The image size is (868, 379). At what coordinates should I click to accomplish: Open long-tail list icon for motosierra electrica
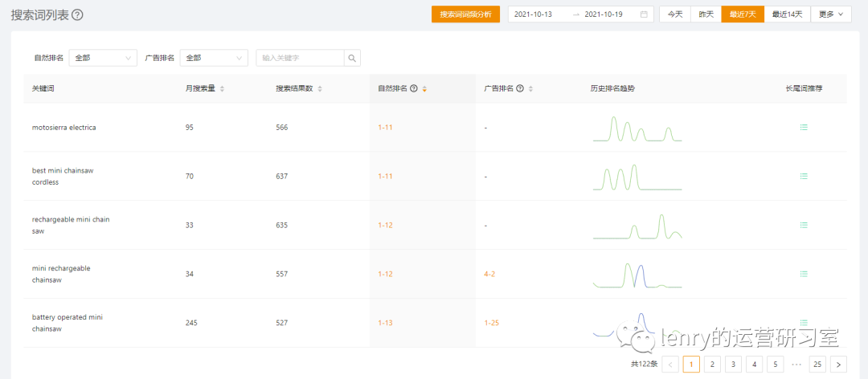[x=804, y=127]
